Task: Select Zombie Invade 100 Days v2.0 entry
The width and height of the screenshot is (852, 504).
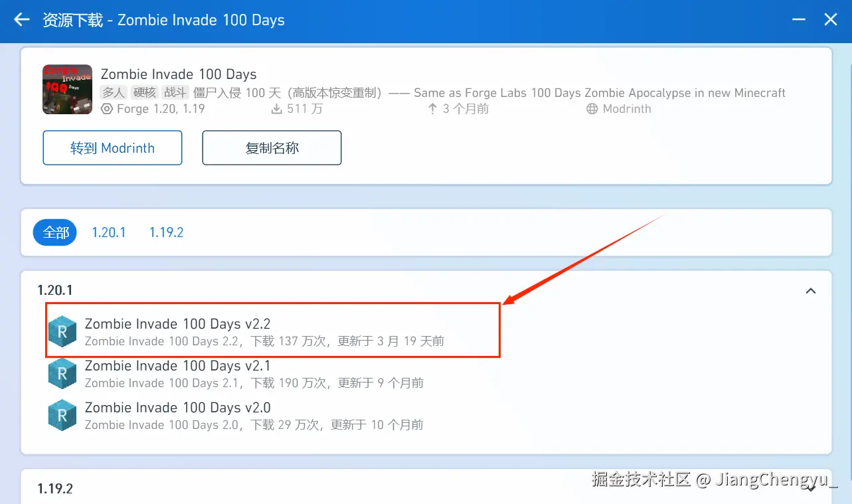Action: pos(426,415)
